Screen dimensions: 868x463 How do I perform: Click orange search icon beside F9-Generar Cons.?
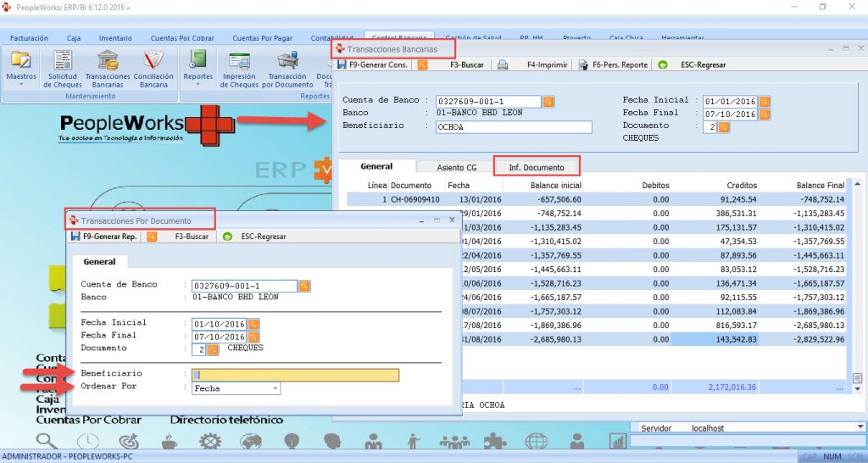pyautogui.click(x=422, y=64)
